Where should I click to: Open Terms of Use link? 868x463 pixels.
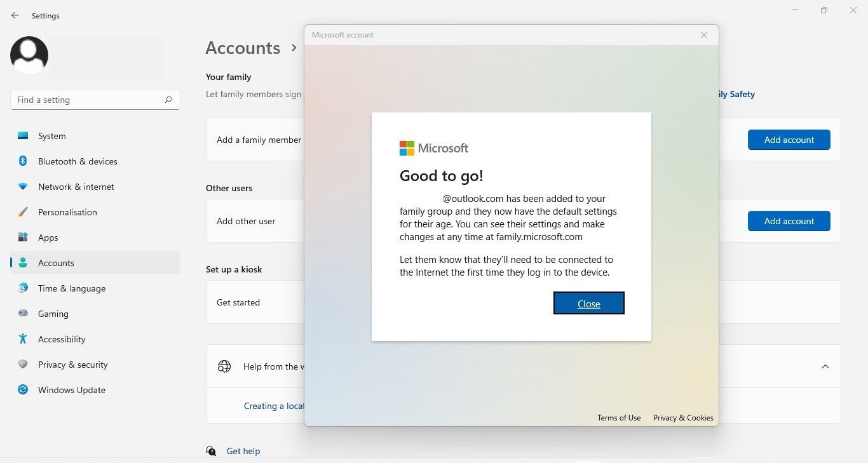[x=619, y=417]
